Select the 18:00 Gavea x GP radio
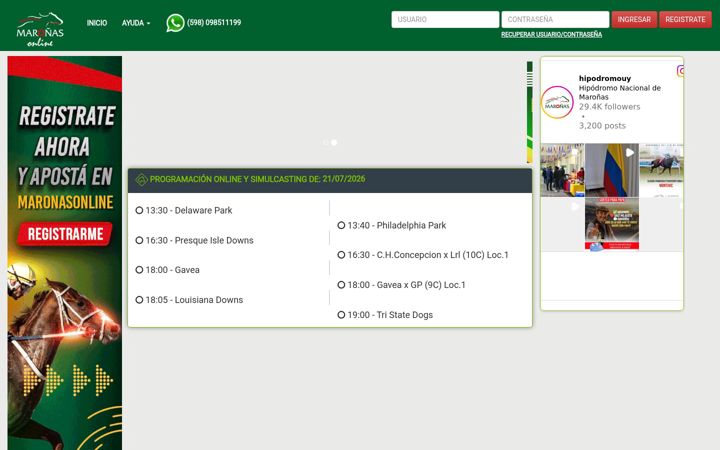The image size is (720, 450). pyautogui.click(x=341, y=285)
